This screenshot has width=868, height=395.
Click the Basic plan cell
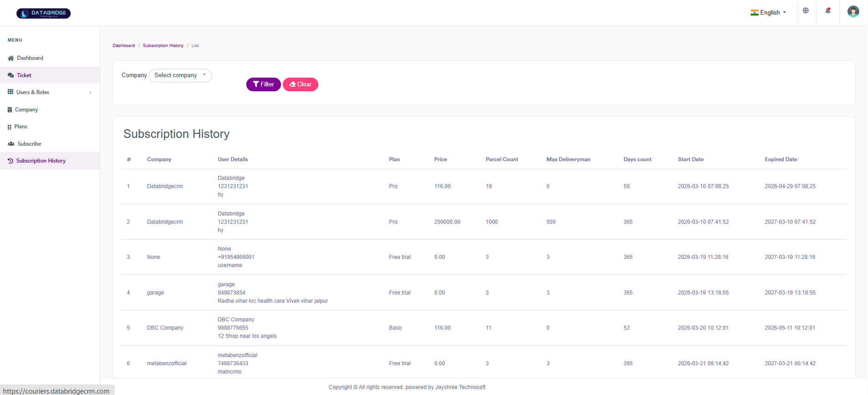(x=395, y=328)
